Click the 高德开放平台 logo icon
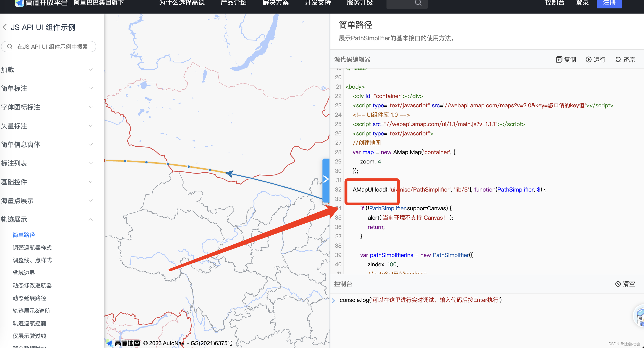This screenshot has width=644, height=348. [x=19, y=3]
